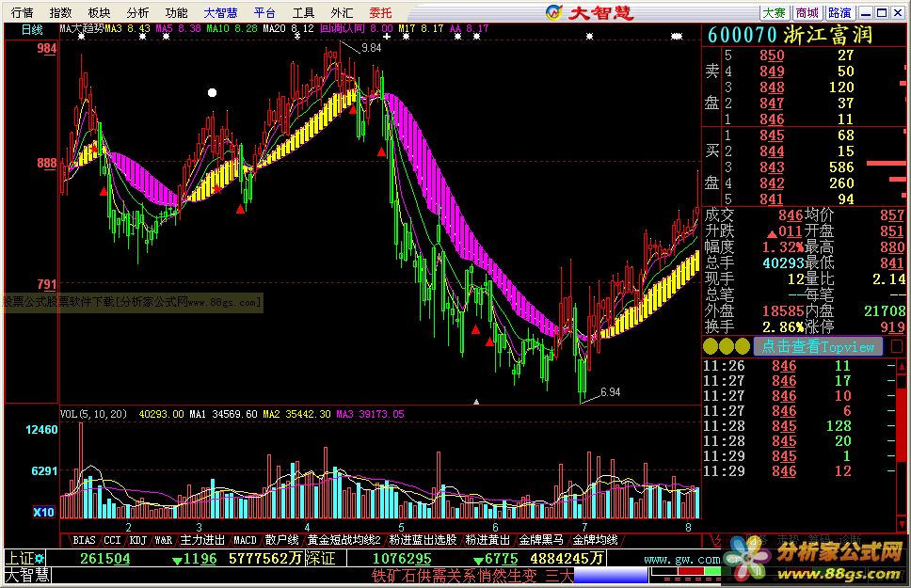The image size is (911, 588).
Task: Click the VOL(5,10,20) indicator title
Action: coord(93,414)
